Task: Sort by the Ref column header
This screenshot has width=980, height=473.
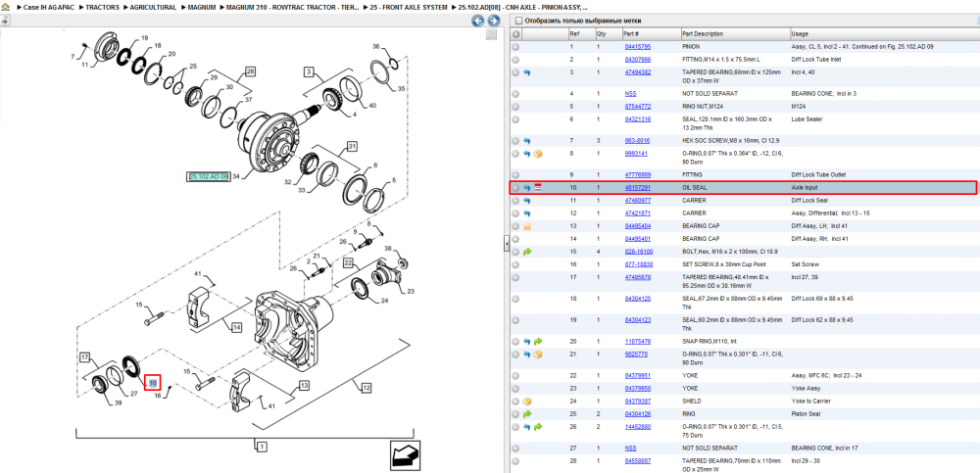Action: point(573,33)
